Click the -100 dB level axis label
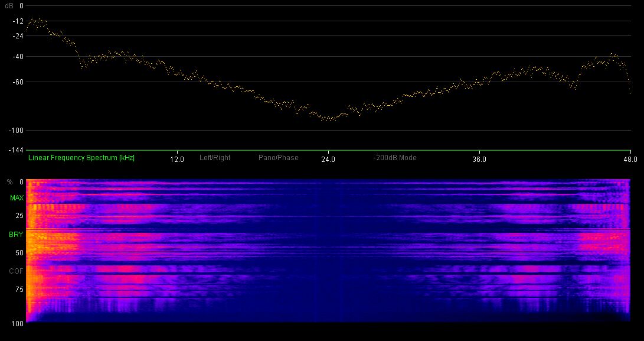 click(x=17, y=131)
